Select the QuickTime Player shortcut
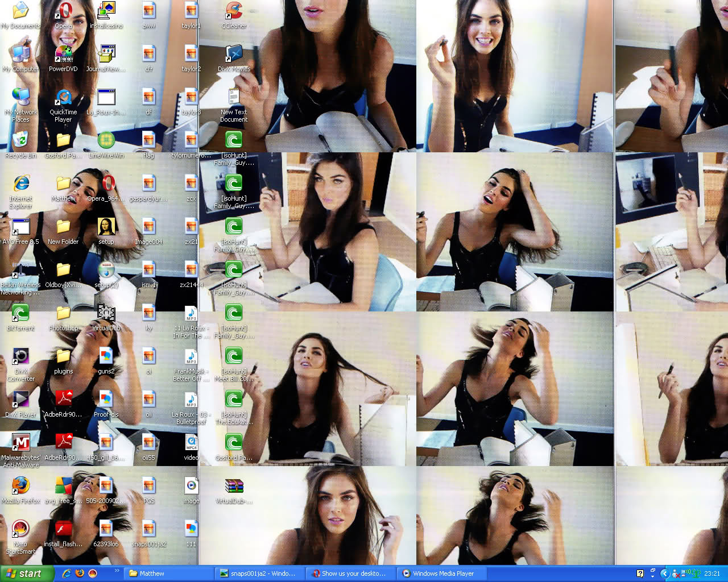 pyautogui.click(x=63, y=98)
